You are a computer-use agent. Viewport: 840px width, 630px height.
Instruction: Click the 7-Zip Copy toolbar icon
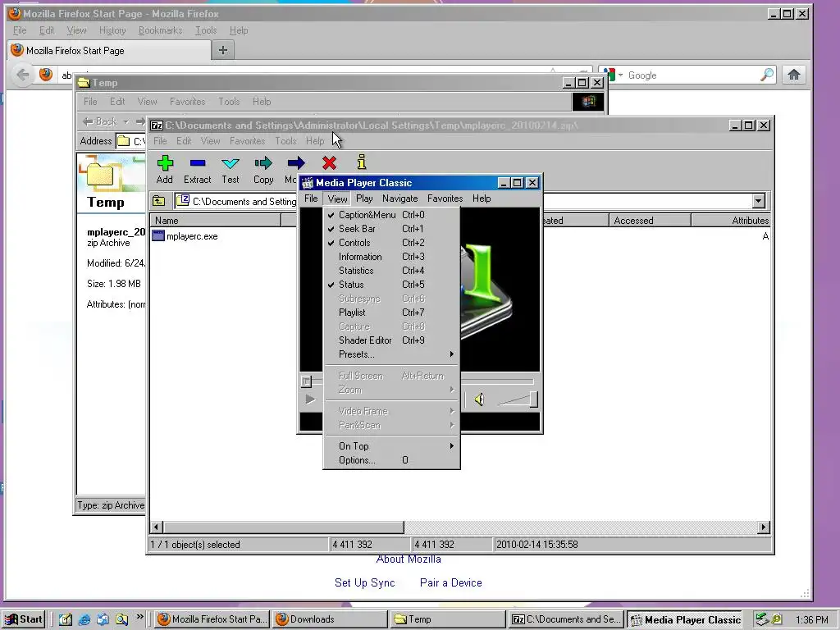[263, 163]
